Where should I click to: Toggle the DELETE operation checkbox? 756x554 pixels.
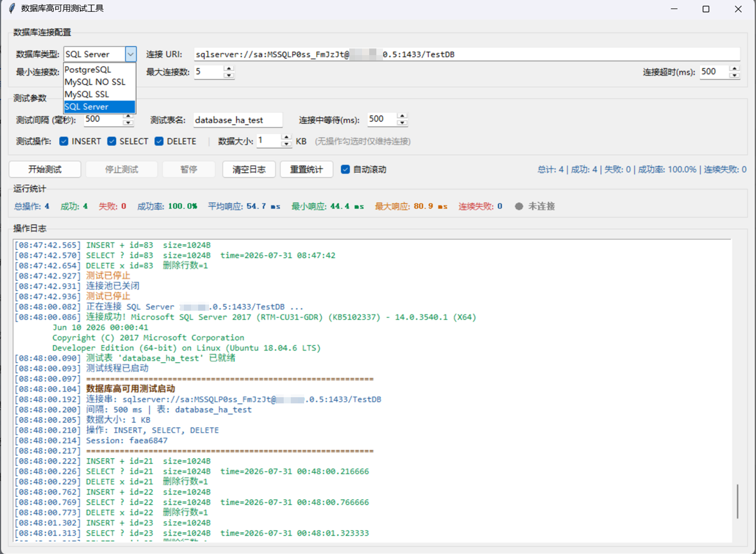point(159,141)
